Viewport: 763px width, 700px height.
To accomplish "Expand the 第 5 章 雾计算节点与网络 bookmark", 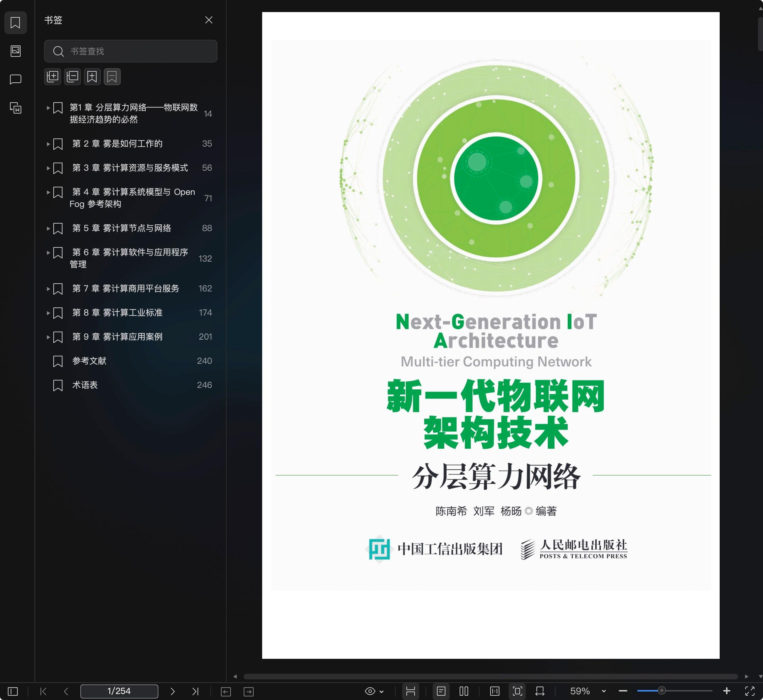I will [48, 228].
